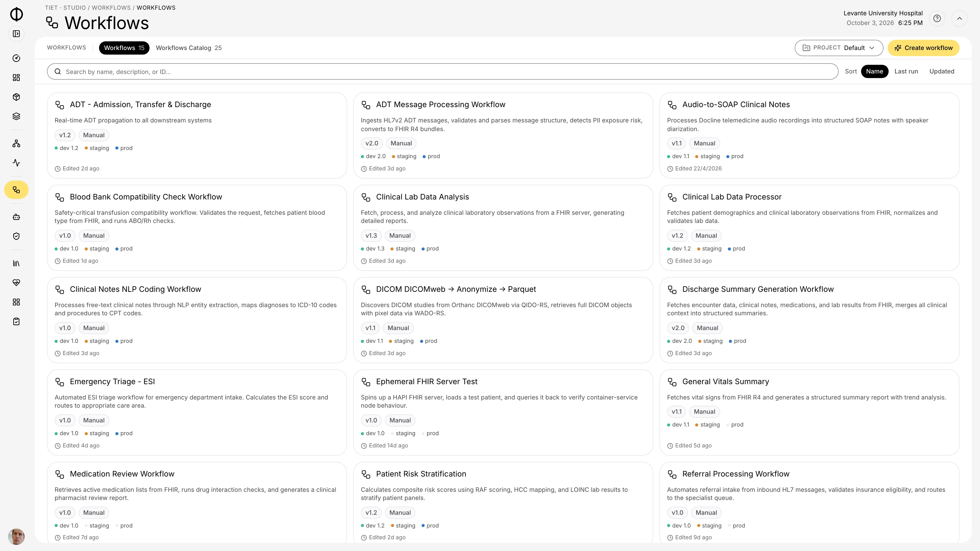Image resolution: width=980 pixels, height=551 pixels.
Task: Click the Patient Risk Stratification title
Action: [x=421, y=474]
